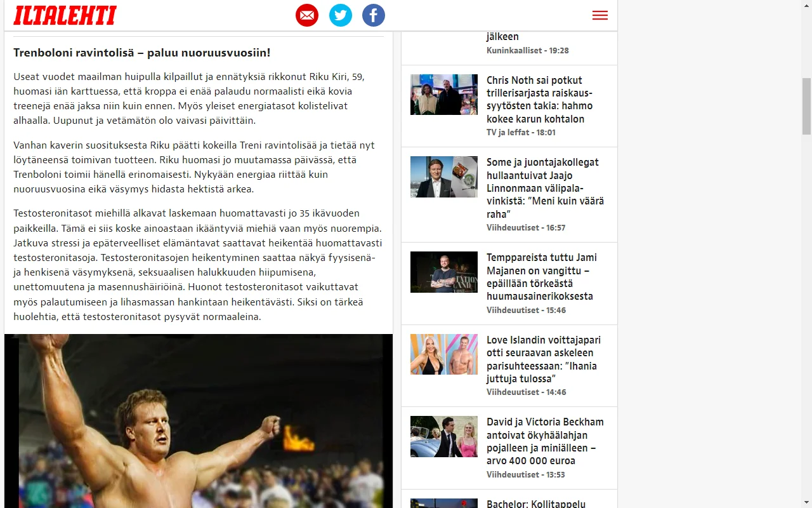Click Kuninkaalliset 19:28 article entry
Viewport: 812px width, 508px height.
509,43
